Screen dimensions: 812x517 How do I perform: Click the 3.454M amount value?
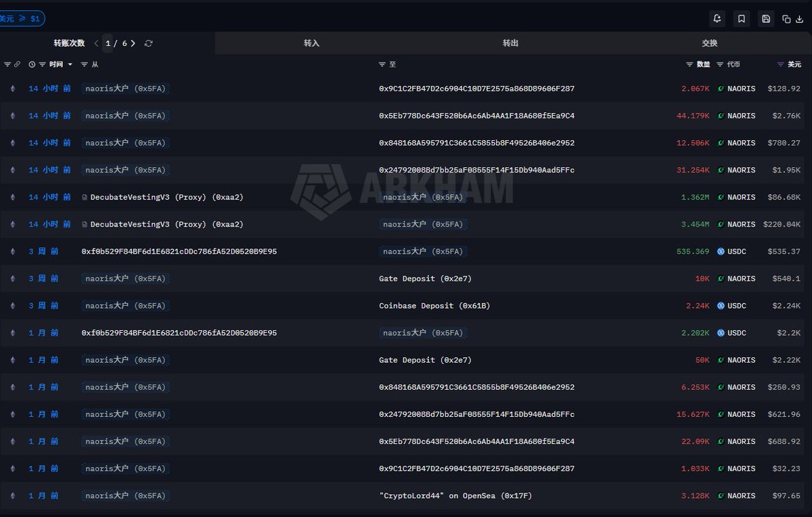[695, 224]
